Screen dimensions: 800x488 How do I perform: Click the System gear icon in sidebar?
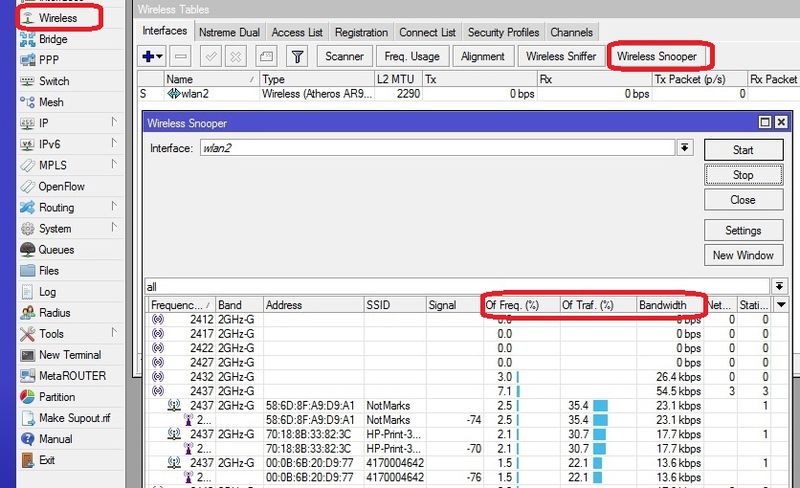coord(28,229)
